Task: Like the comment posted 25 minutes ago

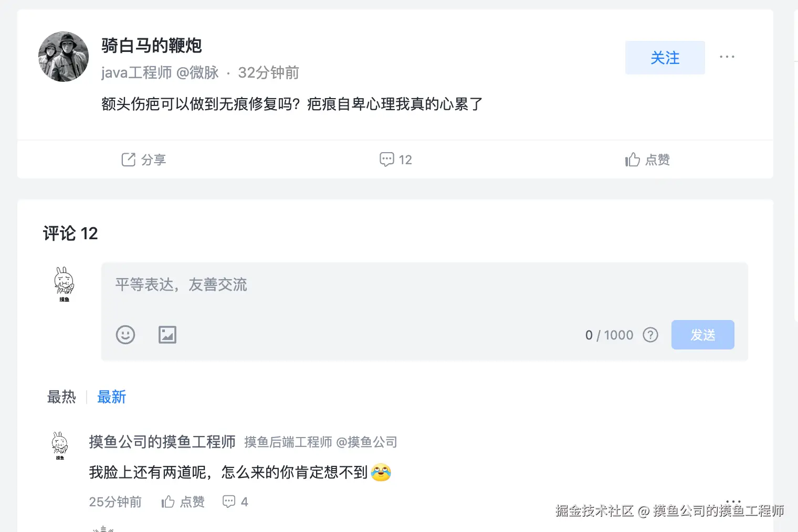Action: click(x=168, y=502)
